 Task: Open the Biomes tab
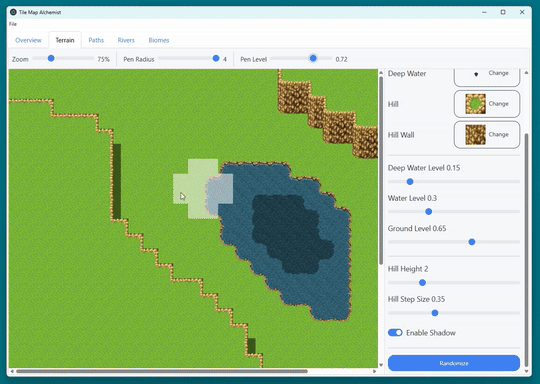pyautogui.click(x=159, y=40)
